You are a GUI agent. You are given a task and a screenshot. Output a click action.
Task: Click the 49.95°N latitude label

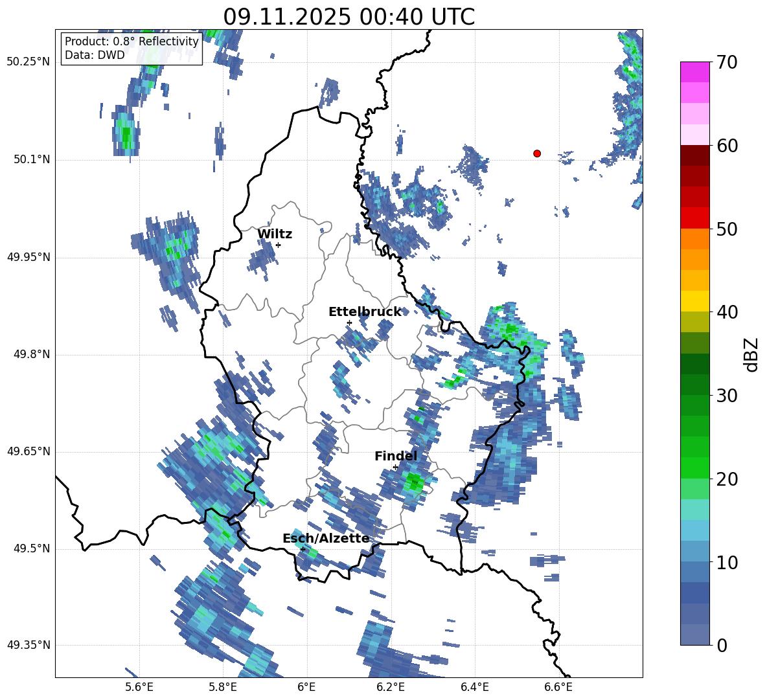tap(29, 257)
